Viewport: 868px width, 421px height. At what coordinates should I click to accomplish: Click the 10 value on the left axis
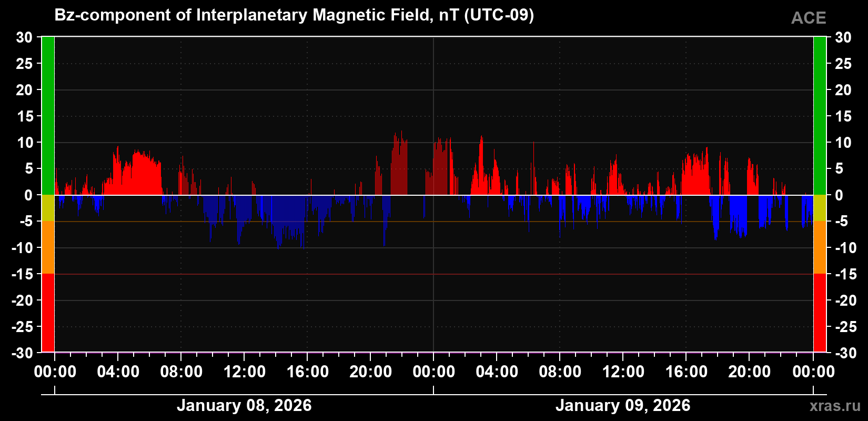[24, 143]
